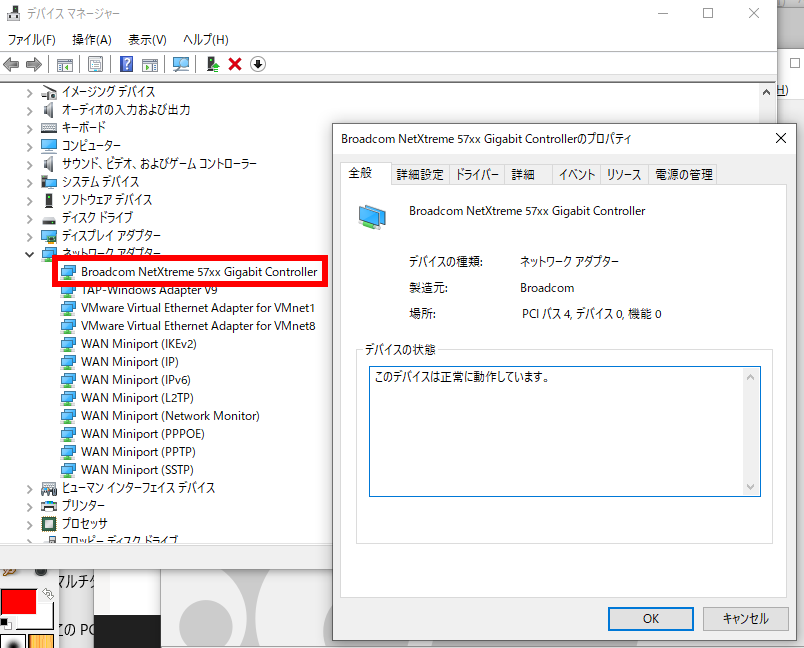Expand the システム デバイス category
804x648 pixels.
pos(30,183)
